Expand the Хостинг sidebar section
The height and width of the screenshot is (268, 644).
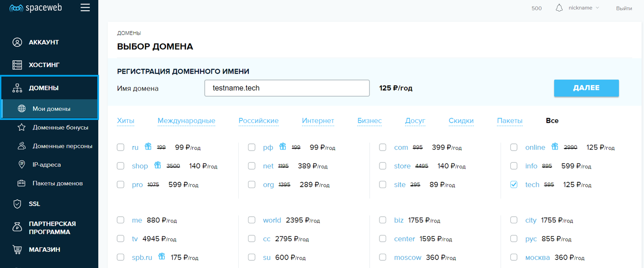click(44, 65)
